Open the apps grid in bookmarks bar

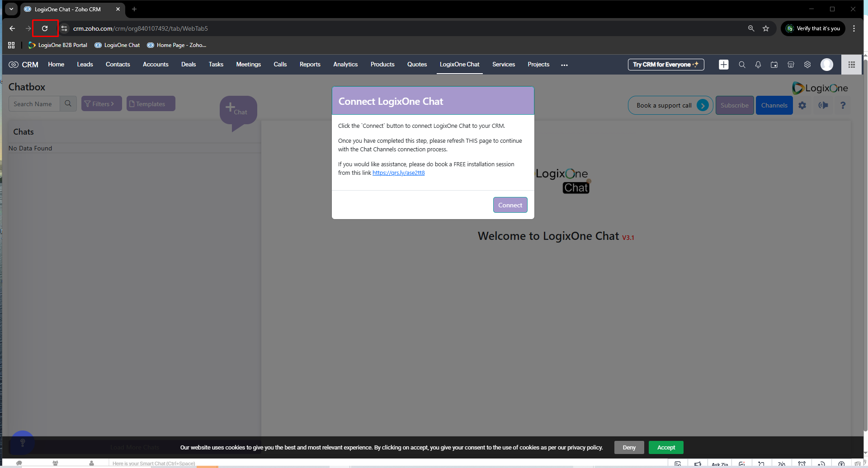tap(11, 45)
